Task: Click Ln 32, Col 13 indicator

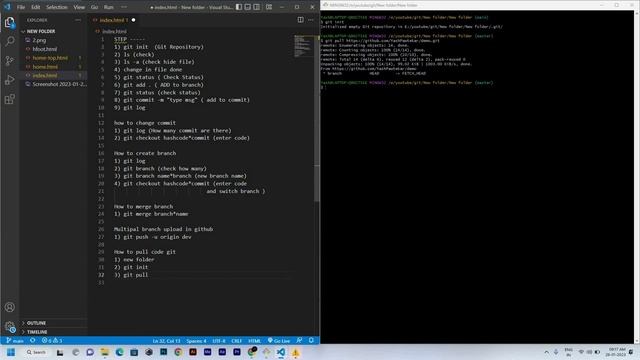Action: (x=166, y=340)
